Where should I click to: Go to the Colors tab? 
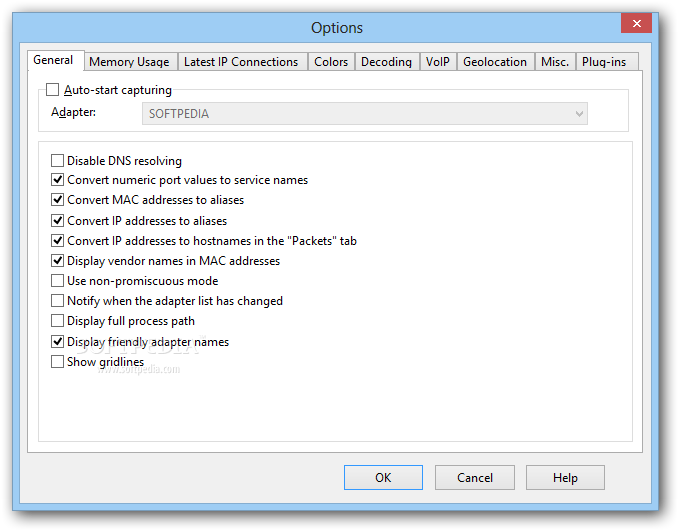(x=331, y=62)
